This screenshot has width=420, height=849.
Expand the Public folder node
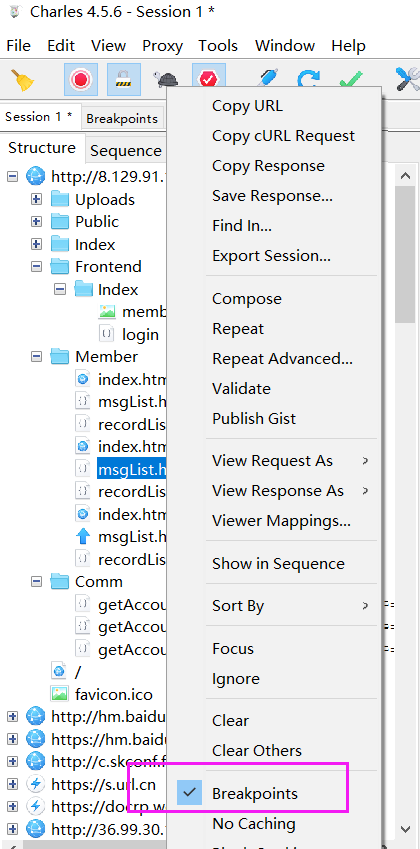36,222
